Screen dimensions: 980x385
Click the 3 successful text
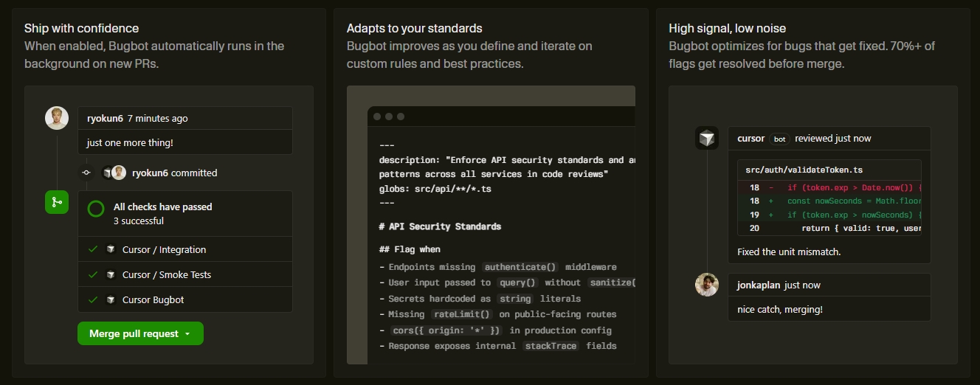coord(139,221)
